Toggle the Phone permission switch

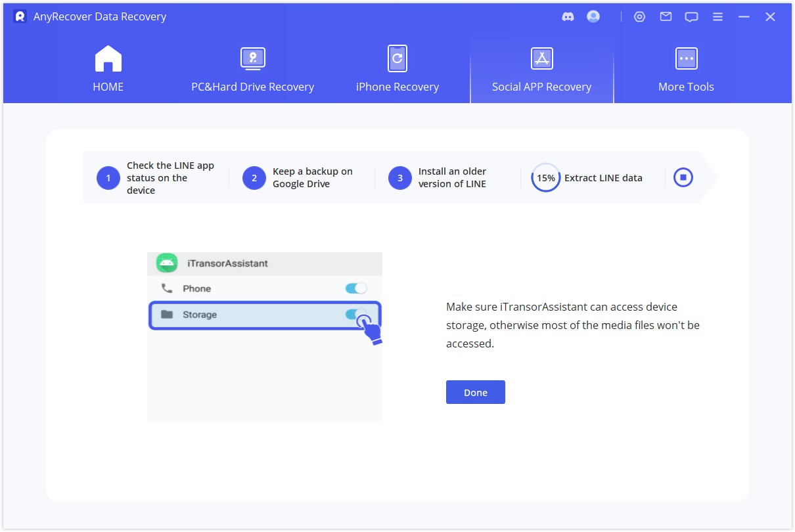coord(355,288)
